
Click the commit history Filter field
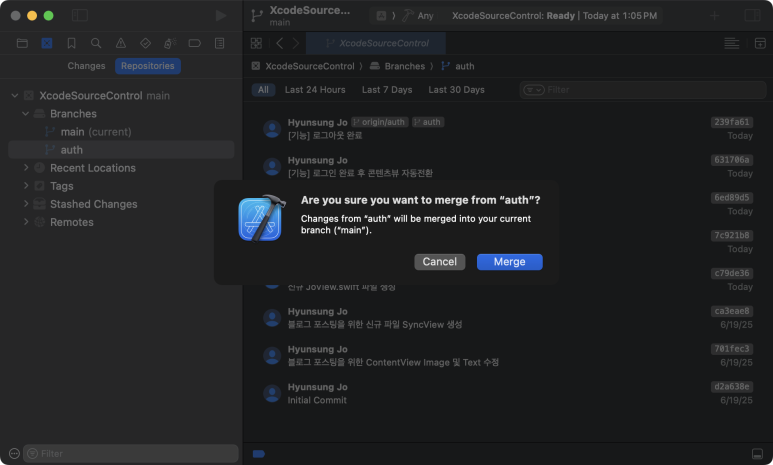pyautogui.click(x=643, y=90)
